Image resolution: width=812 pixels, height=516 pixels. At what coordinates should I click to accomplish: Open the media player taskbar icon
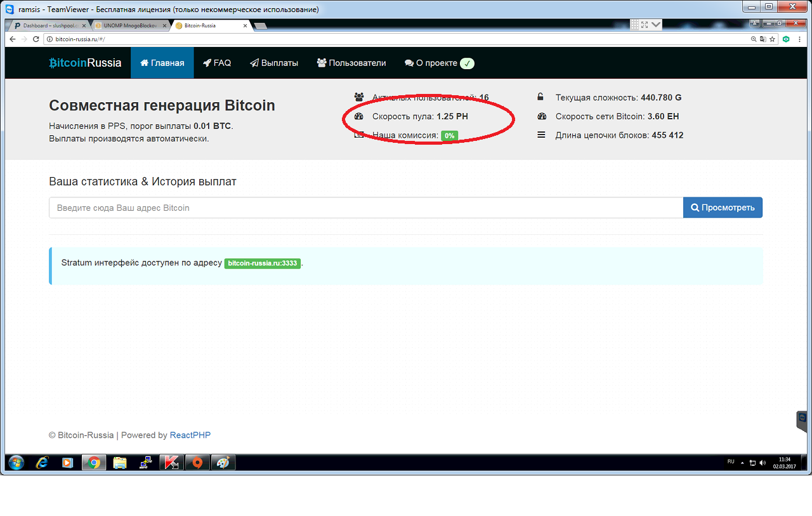67,463
